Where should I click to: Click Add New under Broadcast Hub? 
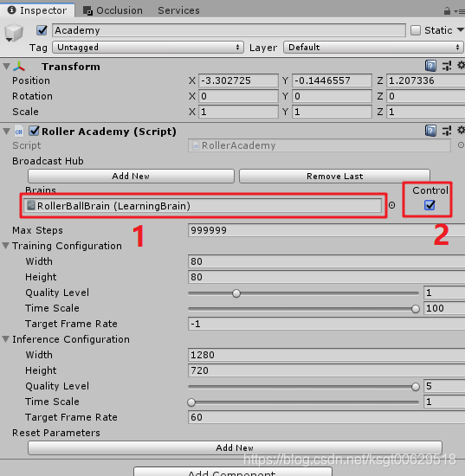131,176
